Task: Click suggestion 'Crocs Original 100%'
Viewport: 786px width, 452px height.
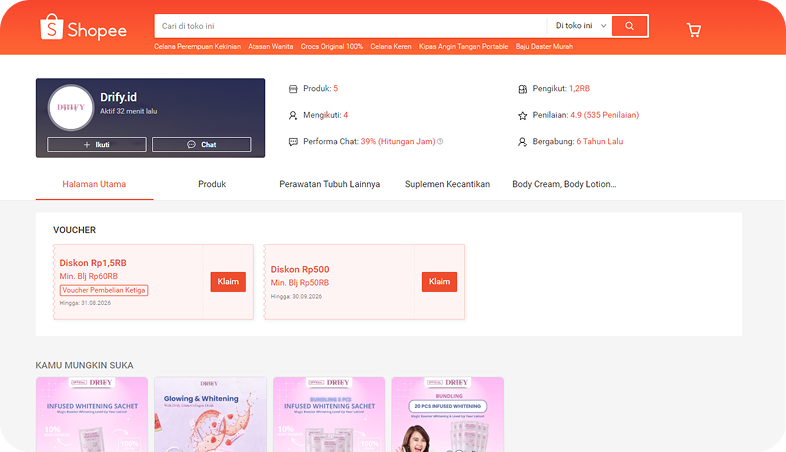Action: [332, 46]
